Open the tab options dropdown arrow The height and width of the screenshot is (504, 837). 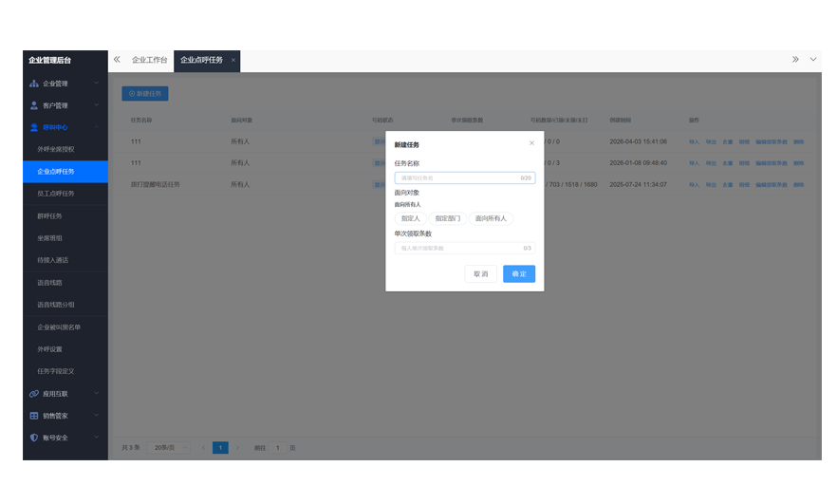point(813,60)
